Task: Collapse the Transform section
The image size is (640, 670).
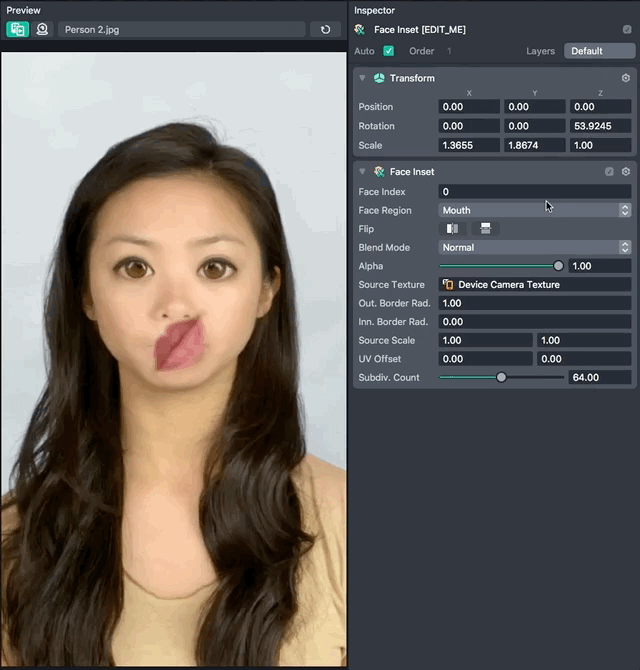Action: (362, 78)
